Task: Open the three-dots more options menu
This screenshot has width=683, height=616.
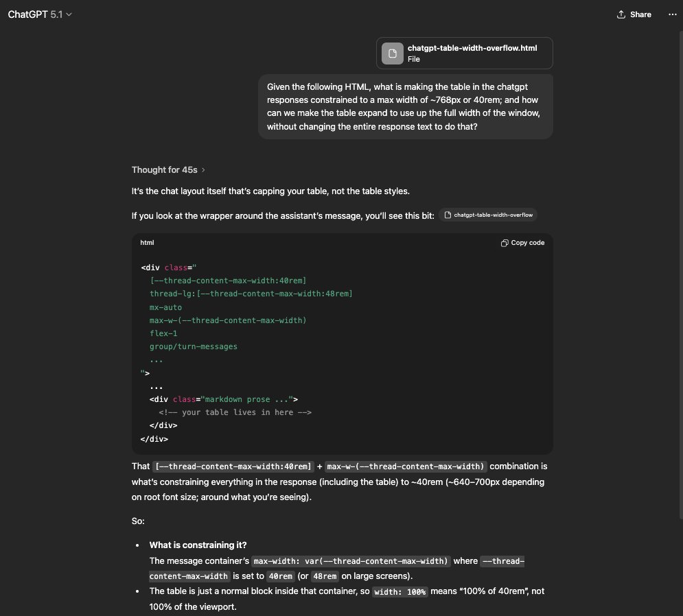Action: point(672,14)
